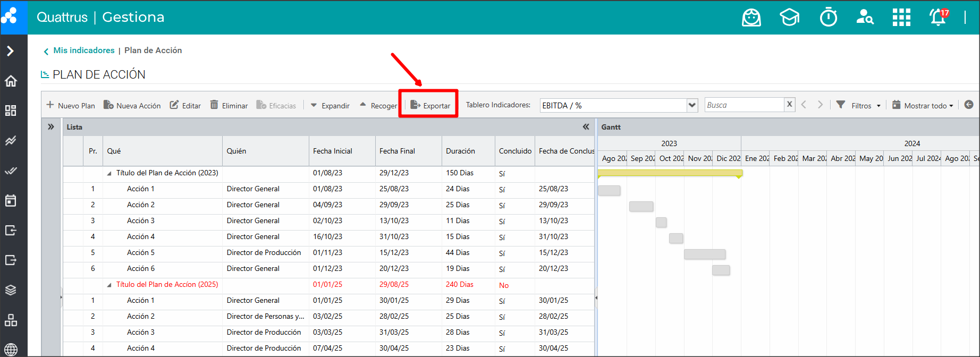This screenshot has width=980, height=357.
Task: Select the yellow 2023 plan Gantt bar
Action: click(x=669, y=173)
